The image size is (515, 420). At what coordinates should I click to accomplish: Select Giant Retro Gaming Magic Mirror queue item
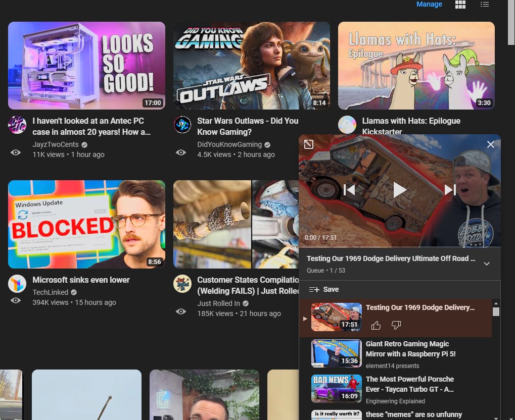pyautogui.click(x=395, y=354)
